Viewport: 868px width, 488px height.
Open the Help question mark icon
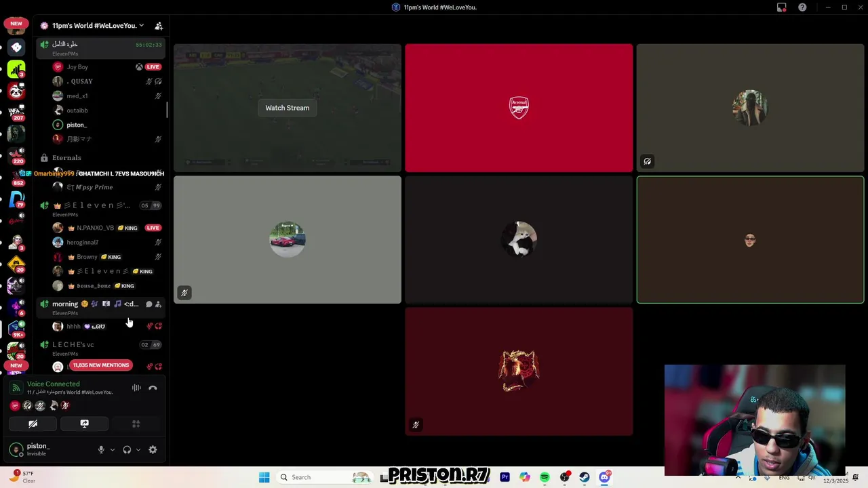pos(802,7)
